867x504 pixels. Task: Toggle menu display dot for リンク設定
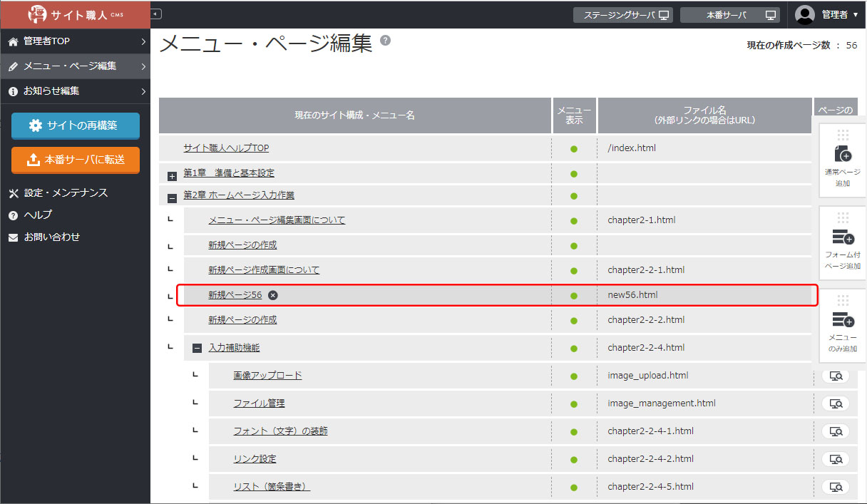tap(574, 459)
